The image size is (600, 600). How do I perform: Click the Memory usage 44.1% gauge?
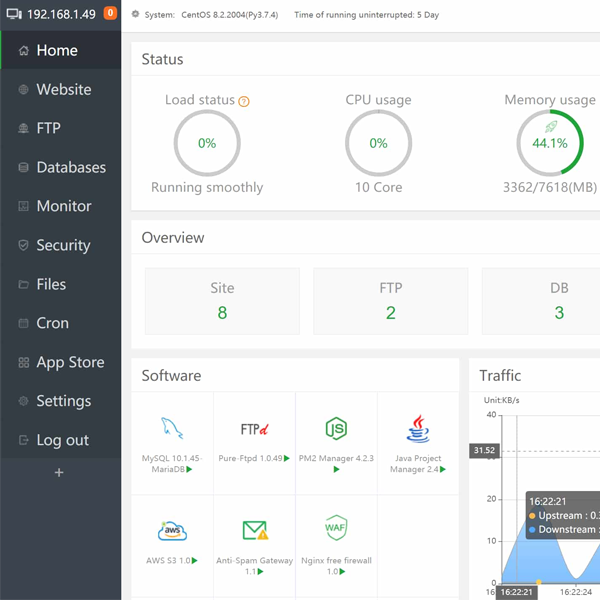[x=550, y=143]
